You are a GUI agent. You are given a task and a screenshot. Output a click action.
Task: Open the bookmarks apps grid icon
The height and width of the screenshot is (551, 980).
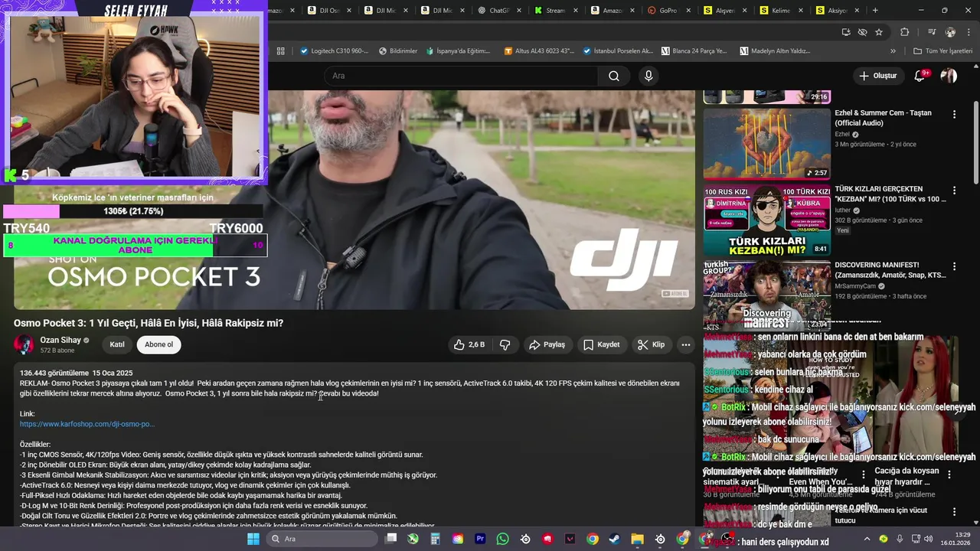(281, 51)
